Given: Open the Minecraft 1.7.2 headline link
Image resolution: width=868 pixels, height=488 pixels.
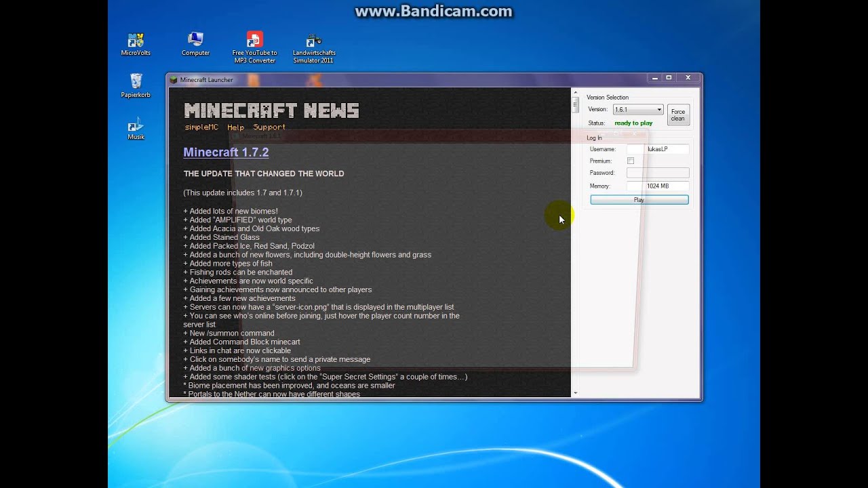Looking at the screenshot, I should [x=226, y=152].
